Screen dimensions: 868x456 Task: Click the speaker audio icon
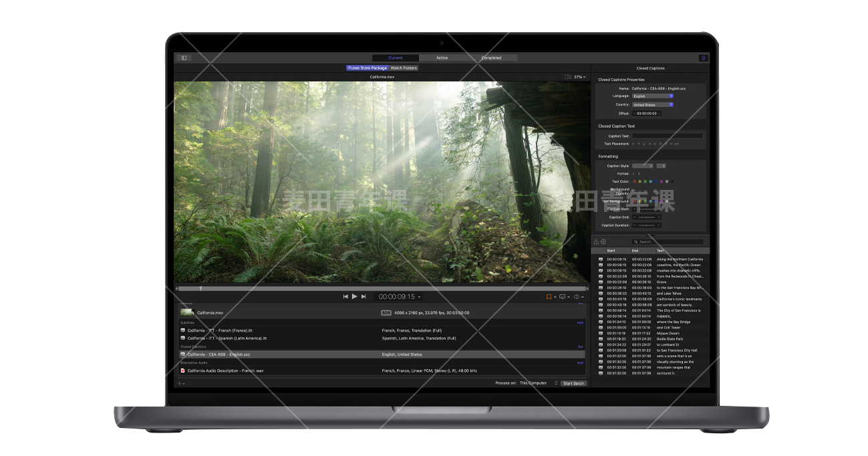point(577,296)
